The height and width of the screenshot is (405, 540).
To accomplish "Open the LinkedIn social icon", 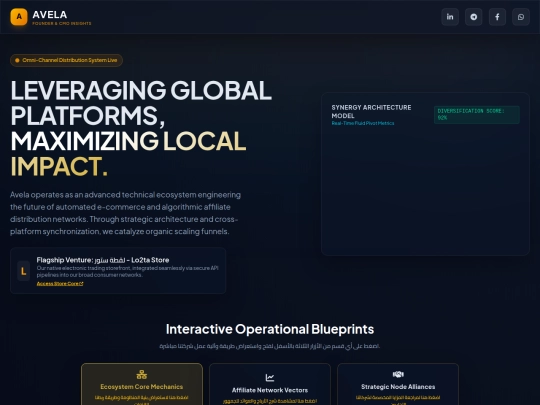I will coord(450,17).
